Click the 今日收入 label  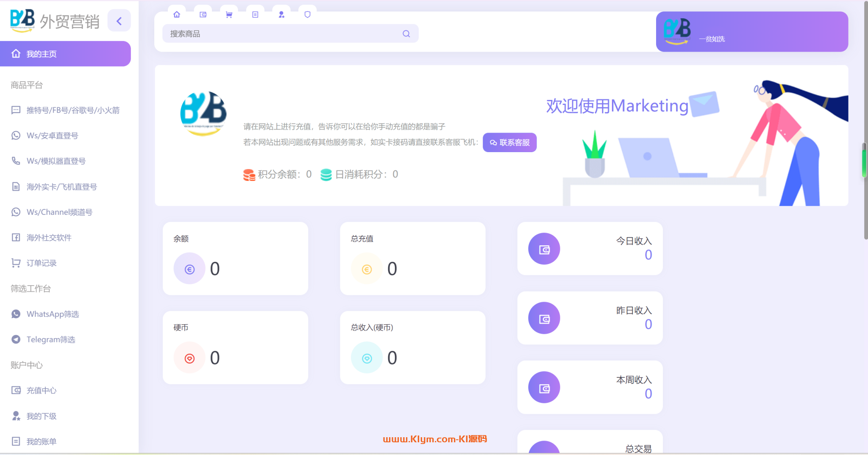634,241
